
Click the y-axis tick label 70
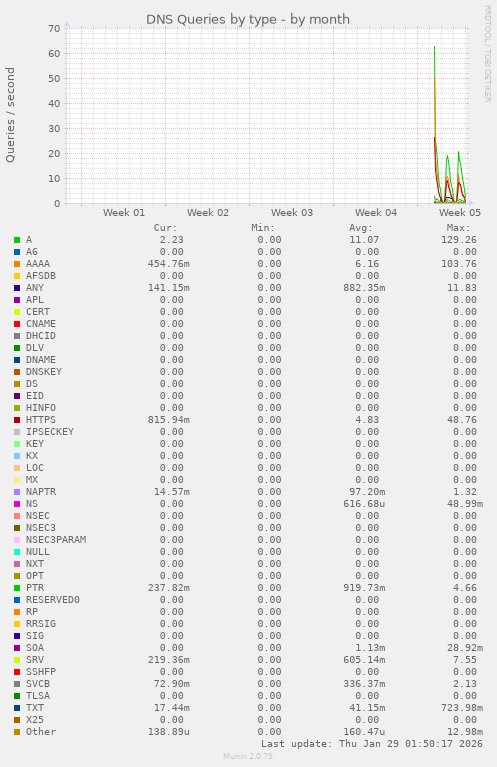pos(54,29)
